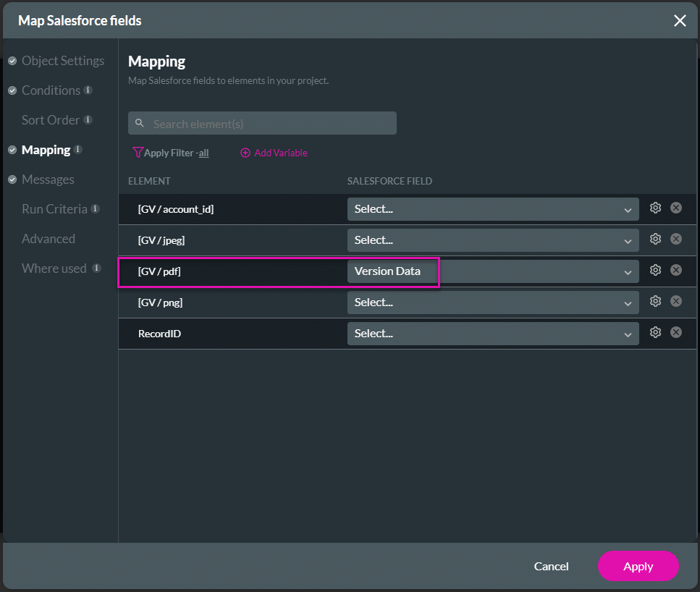Click Cancel to discard mapping changes
700x592 pixels.
[551, 566]
